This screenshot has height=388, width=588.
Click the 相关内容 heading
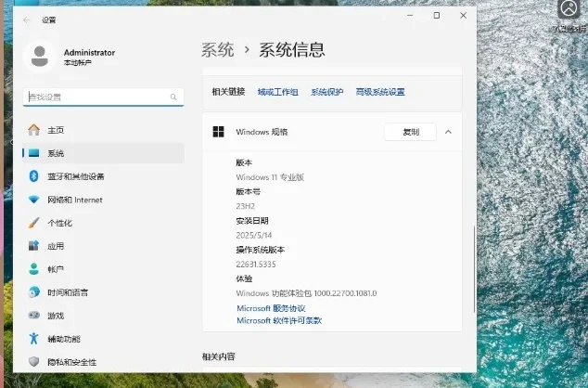click(x=219, y=356)
